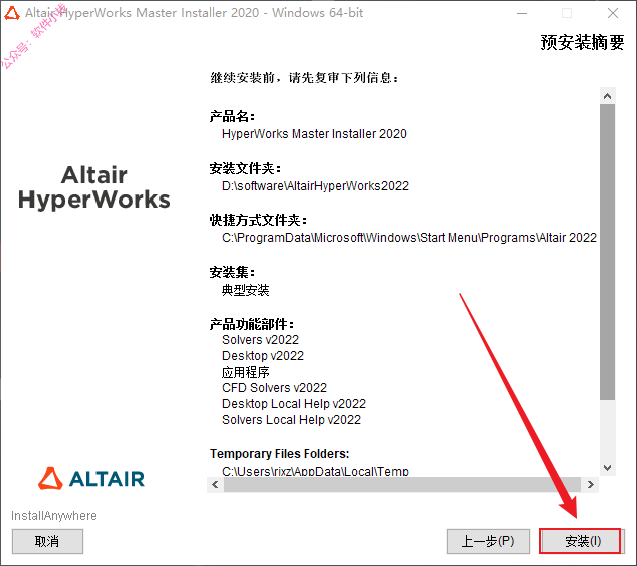
Task: Minimize the installer window
Action: point(522,13)
